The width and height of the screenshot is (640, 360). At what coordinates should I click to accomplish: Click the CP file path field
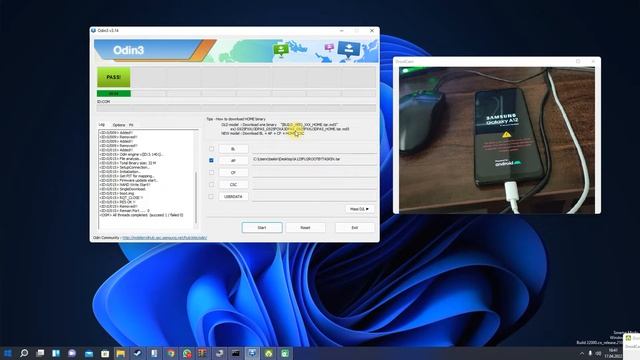click(x=313, y=172)
